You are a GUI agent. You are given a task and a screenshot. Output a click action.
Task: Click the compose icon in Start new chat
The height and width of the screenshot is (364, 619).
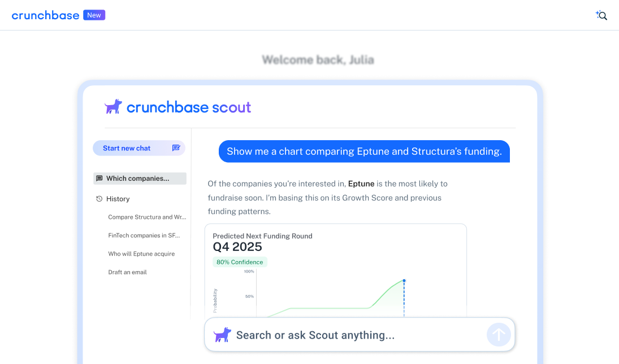[x=176, y=148]
